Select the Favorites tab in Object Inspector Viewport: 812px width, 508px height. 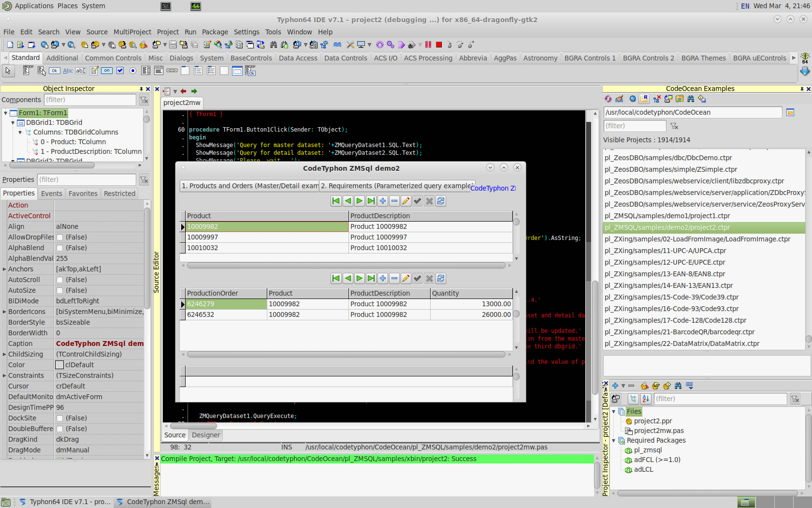(x=83, y=194)
